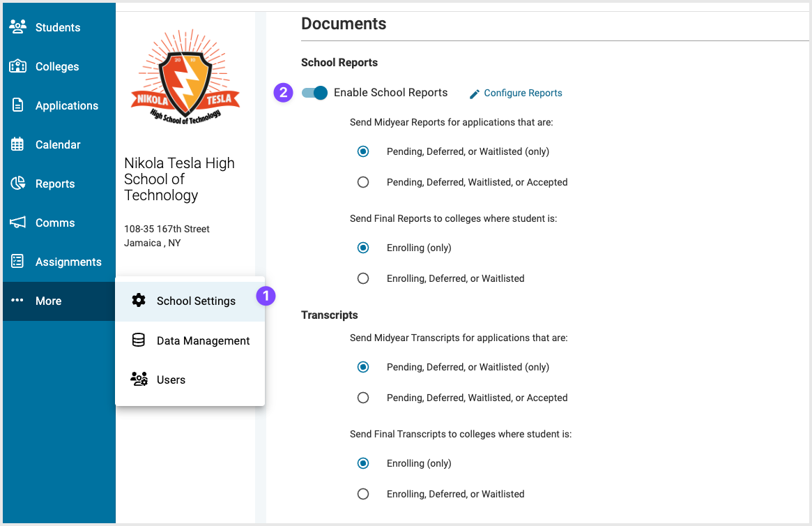Open the Students menu item
This screenshot has height=526, width=812.
tap(59, 27)
